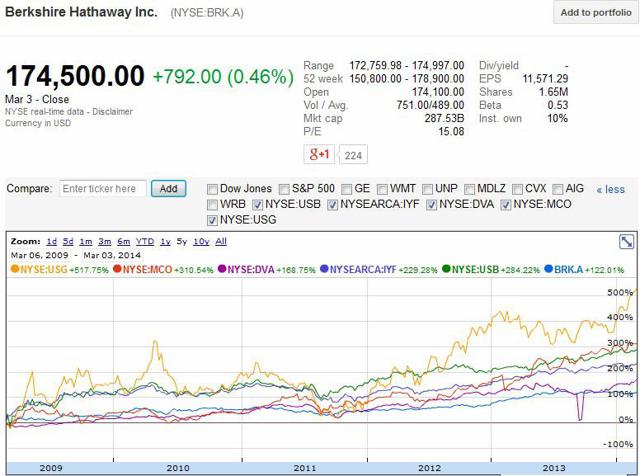Click the green NYSE:USB legend dot

coord(446,269)
